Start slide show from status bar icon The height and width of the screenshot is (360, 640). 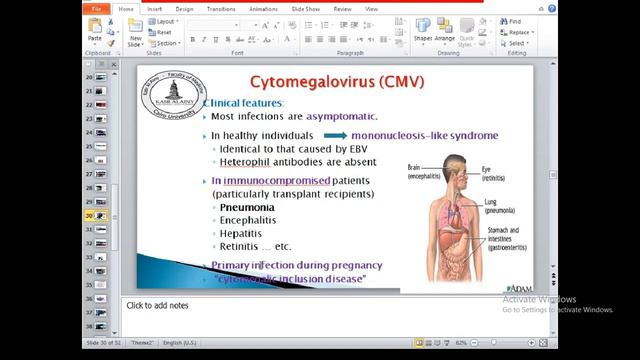click(x=447, y=343)
